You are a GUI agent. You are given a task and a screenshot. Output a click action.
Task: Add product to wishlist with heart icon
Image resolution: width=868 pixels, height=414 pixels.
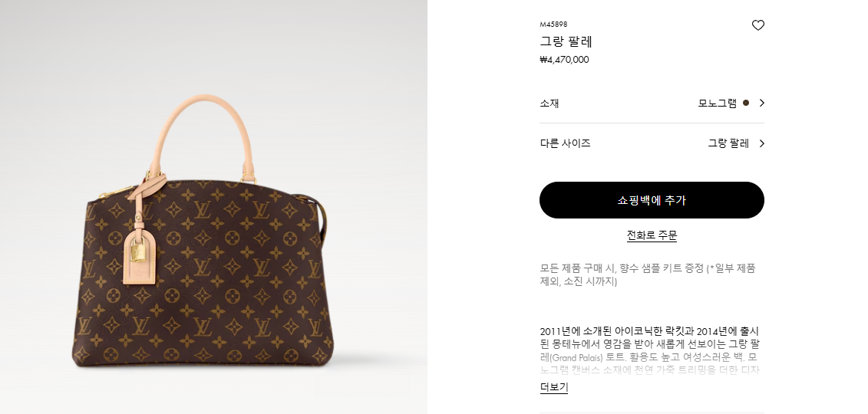(757, 25)
